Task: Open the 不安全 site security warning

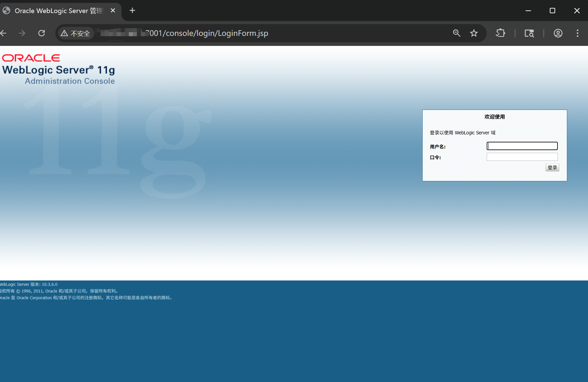Action: 76,33
